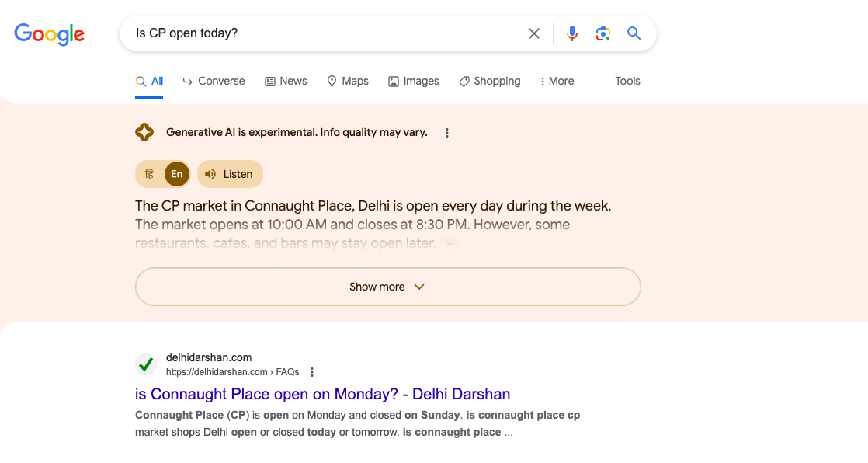Clear the search box with the X icon
The image size is (868, 463).
coord(534,33)
